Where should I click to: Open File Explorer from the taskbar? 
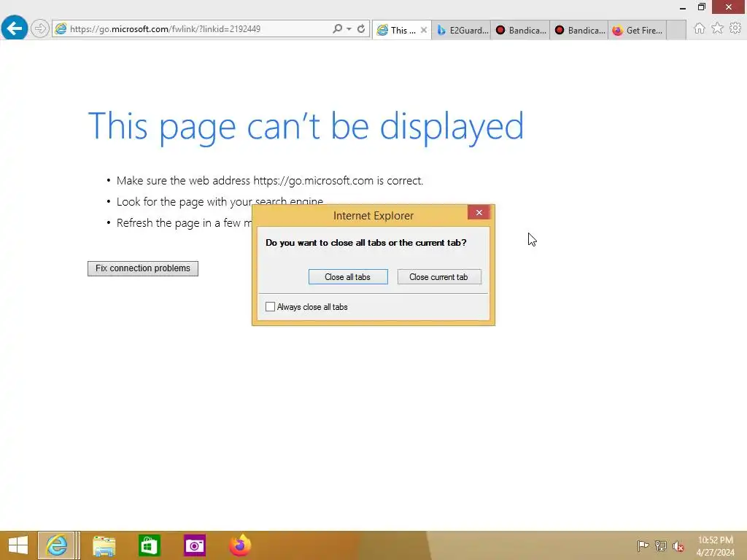point(104,545)
